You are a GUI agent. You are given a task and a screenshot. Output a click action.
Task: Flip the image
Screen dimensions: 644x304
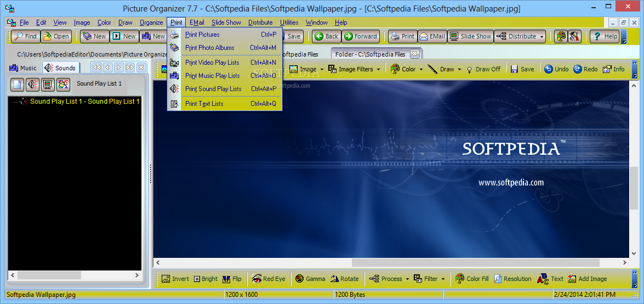pos(232,279)
